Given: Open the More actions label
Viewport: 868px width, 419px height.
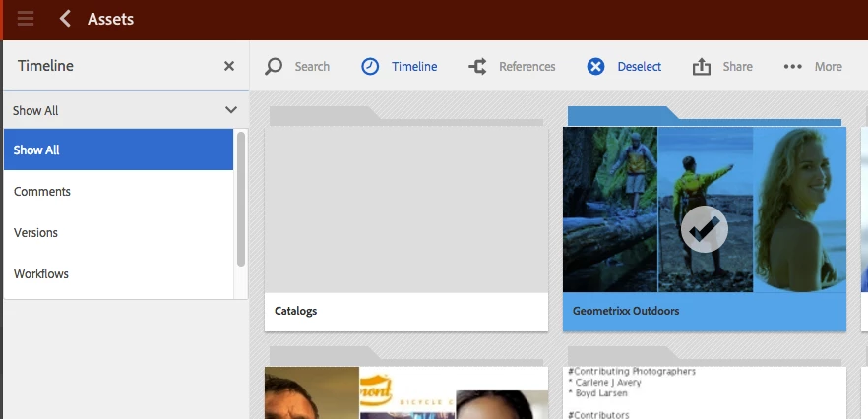Looking at the screenshot, I should coord(829,67).
